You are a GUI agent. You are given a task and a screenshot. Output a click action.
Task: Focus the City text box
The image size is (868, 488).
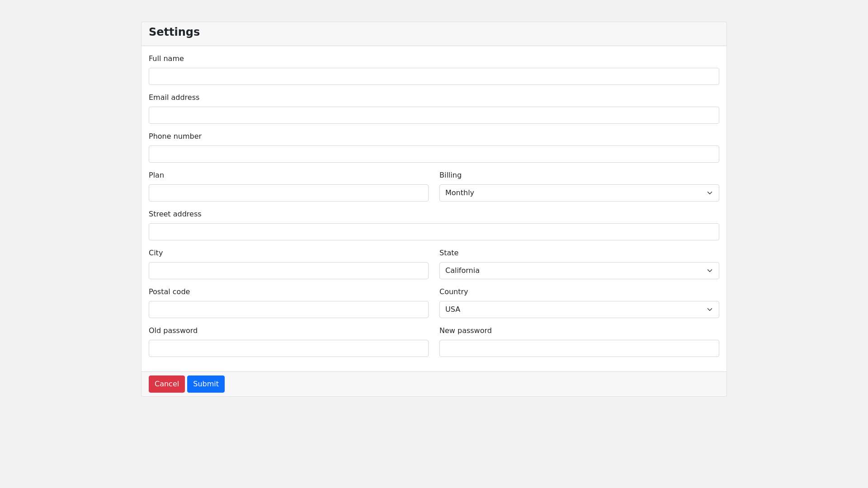[288, 270]
